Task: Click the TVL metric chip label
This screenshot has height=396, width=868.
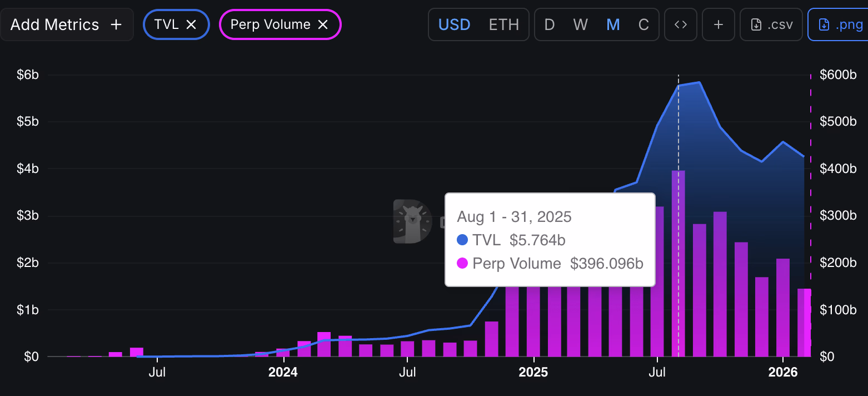Action: [x=167, y=24]
